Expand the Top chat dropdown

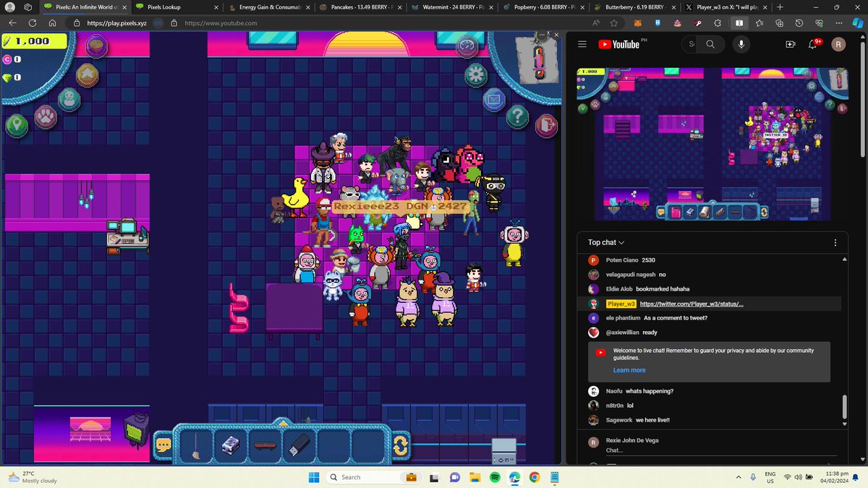pyautogui.click(x=606, y=242)
